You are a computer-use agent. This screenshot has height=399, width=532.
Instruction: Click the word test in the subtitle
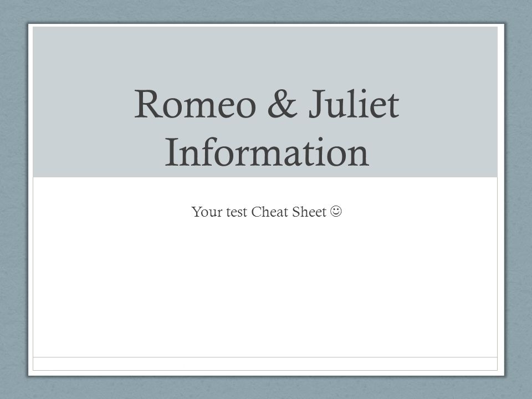pyautogui.click(x=237, y=212)
